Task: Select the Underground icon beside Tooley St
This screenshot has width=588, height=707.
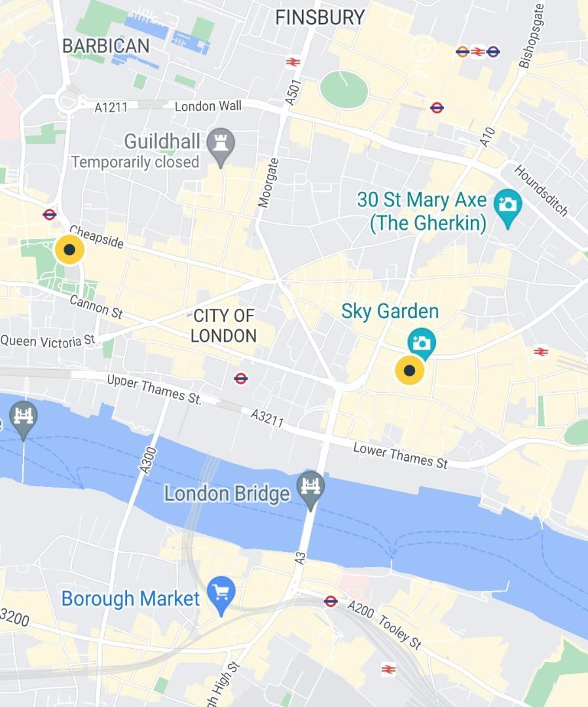Action: 331,600
